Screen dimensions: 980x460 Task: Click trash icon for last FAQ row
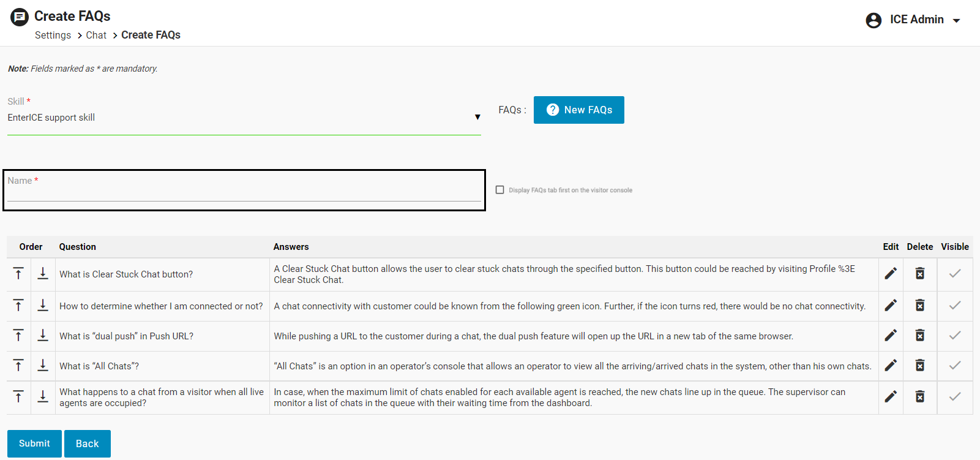point(919,397)
